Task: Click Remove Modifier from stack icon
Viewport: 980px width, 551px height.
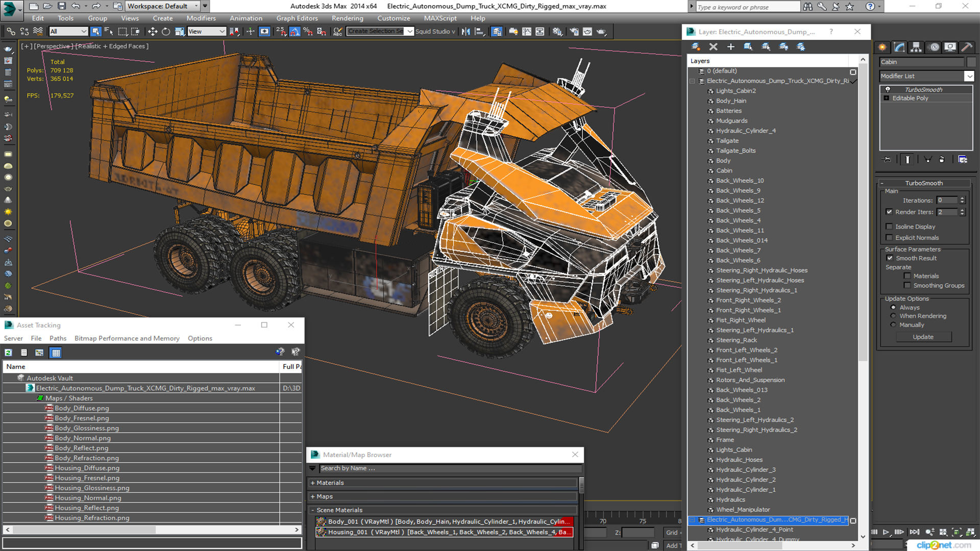Action: tap(942, 160)
